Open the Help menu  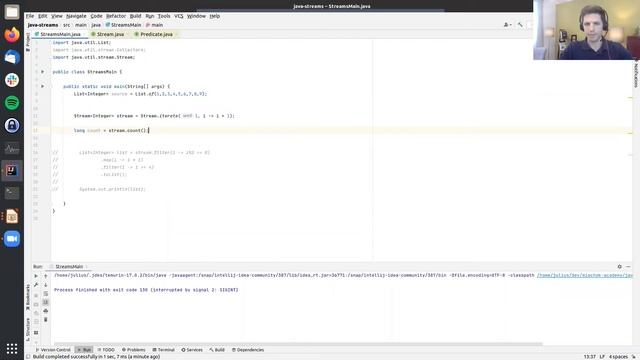point(215,16)
